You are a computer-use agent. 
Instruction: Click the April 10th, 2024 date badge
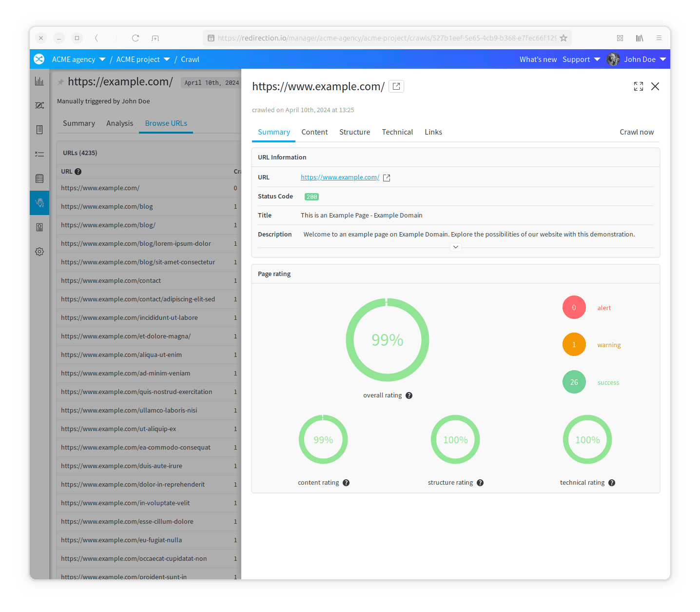[212, 83]
